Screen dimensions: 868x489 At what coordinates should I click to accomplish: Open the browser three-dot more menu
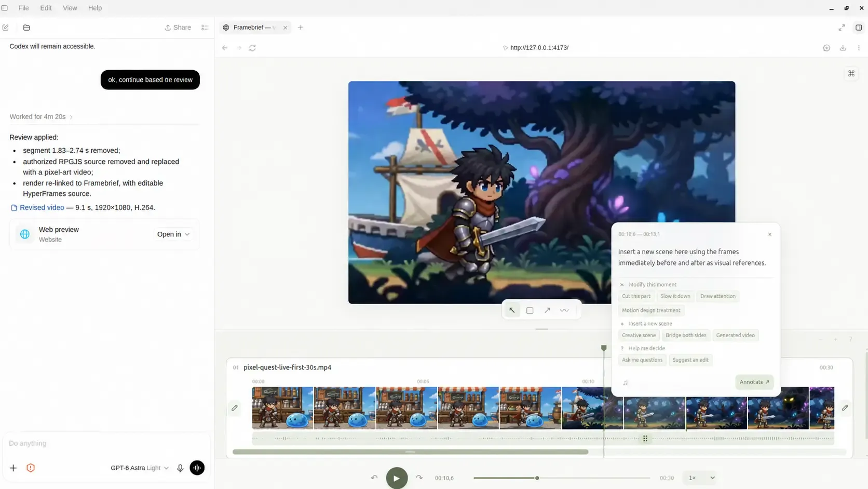click(859, 48)
